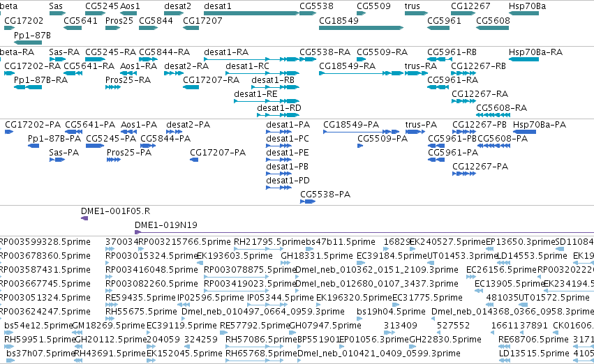The height and width of the screenshot is (364, 594).
Task: Select the RH65768.5prime EST
Action: pyautogui.click(x=254, y=361)
